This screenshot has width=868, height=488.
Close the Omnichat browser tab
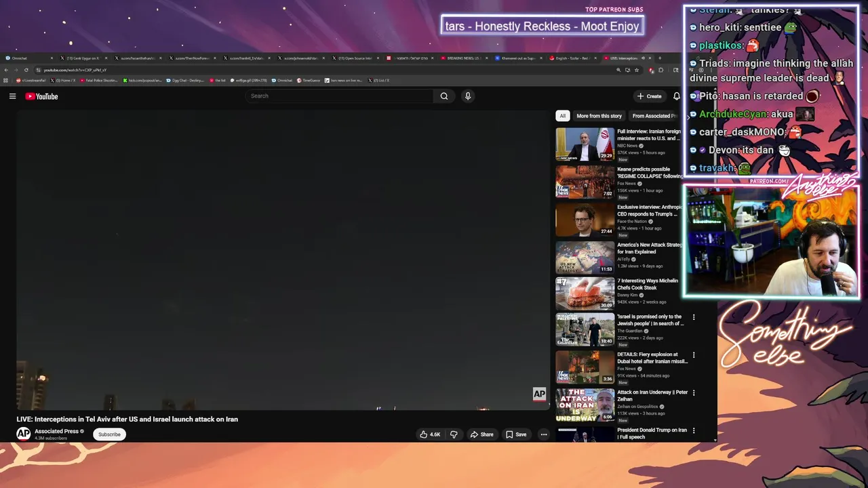click(x=52, y=58)
